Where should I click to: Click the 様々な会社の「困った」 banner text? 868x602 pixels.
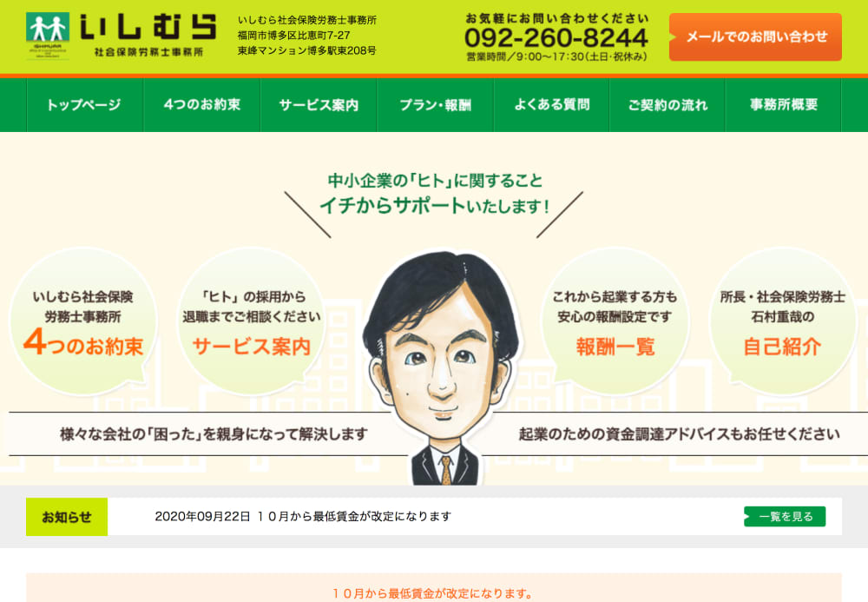pos(214,434)
